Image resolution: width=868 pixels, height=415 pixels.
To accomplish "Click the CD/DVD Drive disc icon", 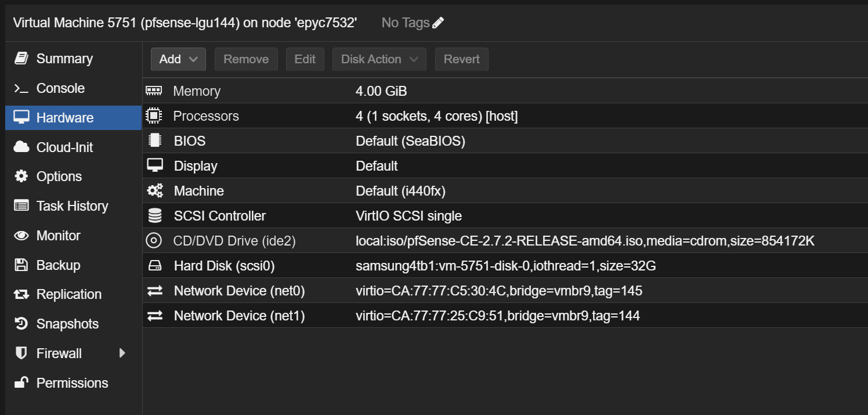I will click(154, 240).
